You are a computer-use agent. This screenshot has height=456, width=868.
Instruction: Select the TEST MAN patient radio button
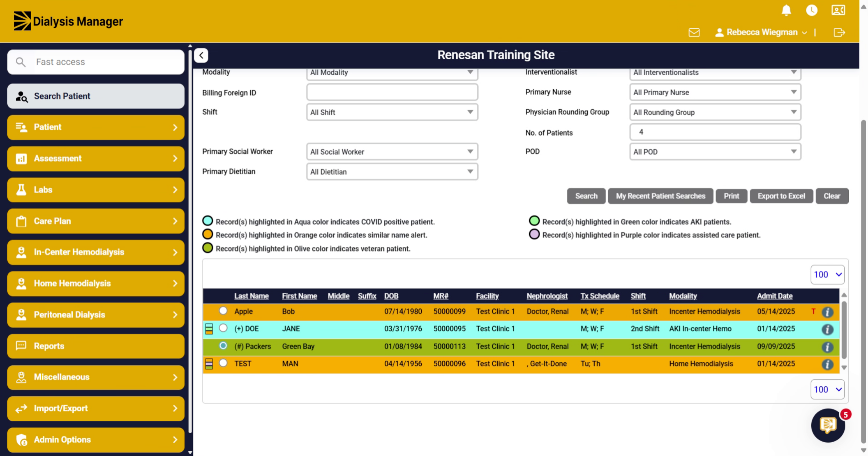click(x=223, y=363)
